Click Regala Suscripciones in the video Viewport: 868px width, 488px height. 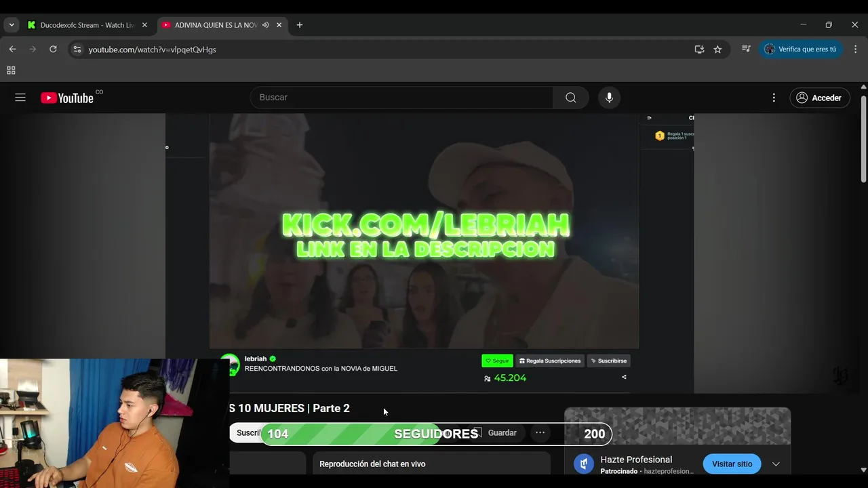click(550, 361)
